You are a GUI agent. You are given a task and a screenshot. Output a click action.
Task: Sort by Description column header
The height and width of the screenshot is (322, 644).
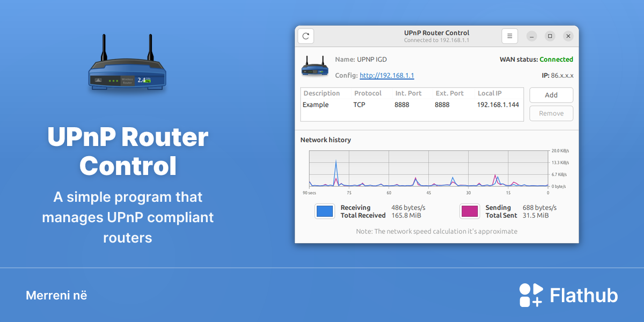tap(321, 93)
